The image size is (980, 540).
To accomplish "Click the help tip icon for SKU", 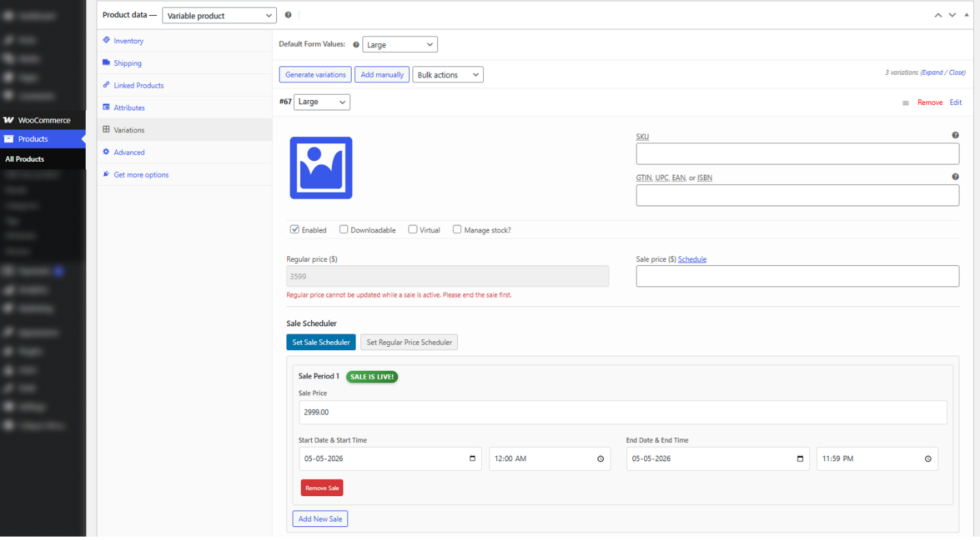I will [x=955, y=136].
